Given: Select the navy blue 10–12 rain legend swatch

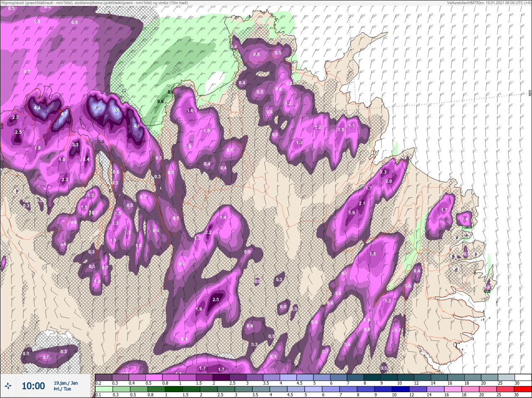Looking at the screenshot, I should pyautogui.click(x=401, y=390).
